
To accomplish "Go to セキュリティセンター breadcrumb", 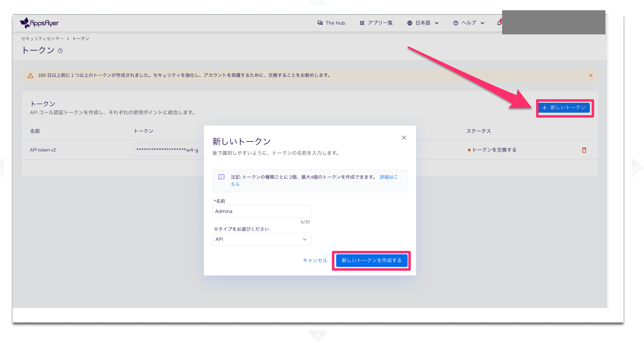I will [x=42, y=39].
